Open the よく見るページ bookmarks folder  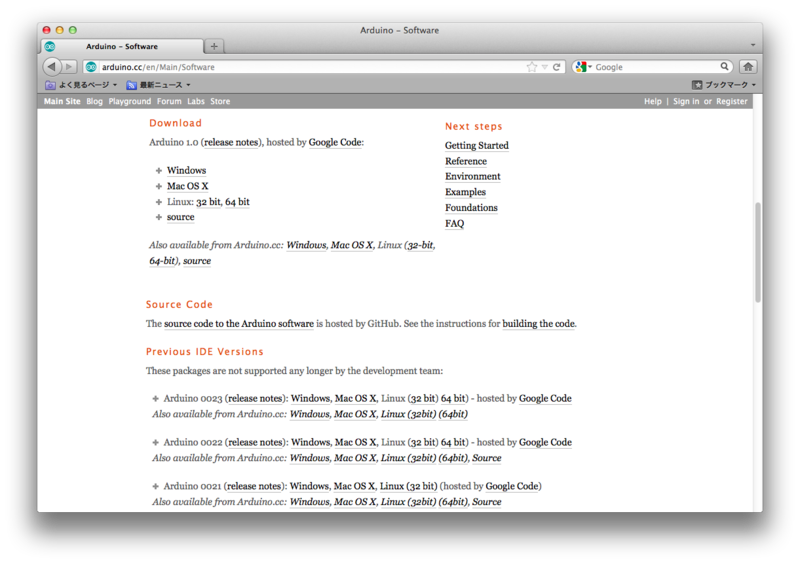pos(81,85)
